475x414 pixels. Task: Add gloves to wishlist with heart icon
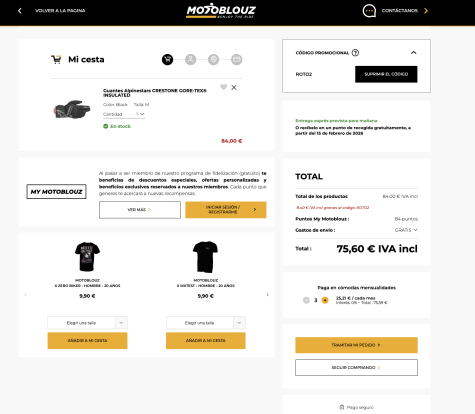pyautogui.click(x=223, y=87)
